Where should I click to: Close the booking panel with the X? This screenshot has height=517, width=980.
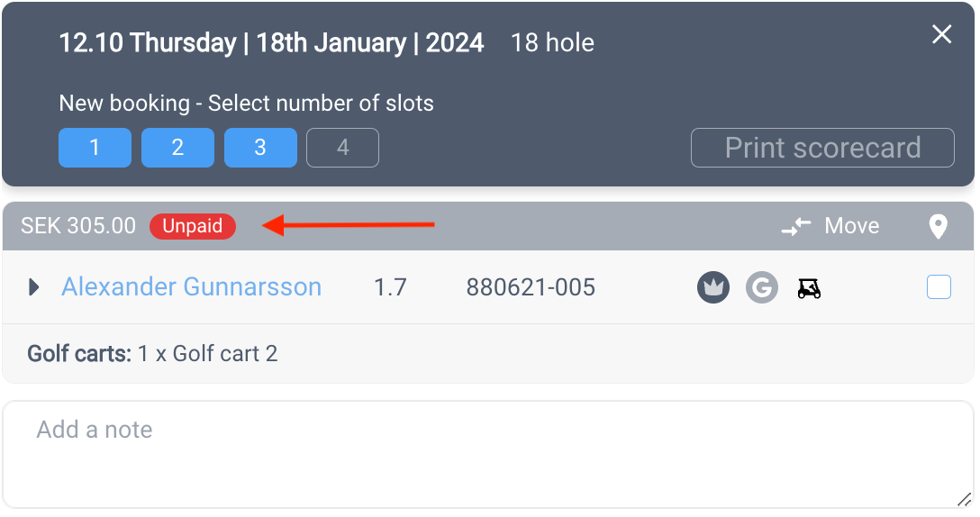click(x=942, y=33)
